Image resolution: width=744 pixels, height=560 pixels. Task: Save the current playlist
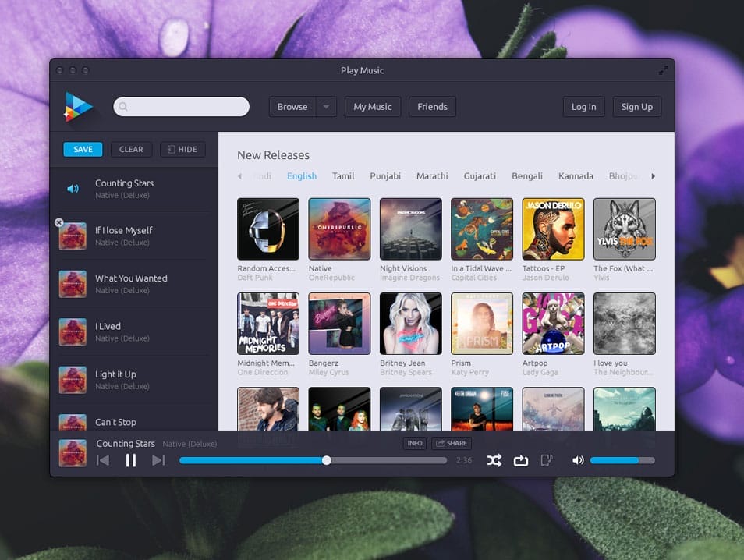(x=82, y=149)
